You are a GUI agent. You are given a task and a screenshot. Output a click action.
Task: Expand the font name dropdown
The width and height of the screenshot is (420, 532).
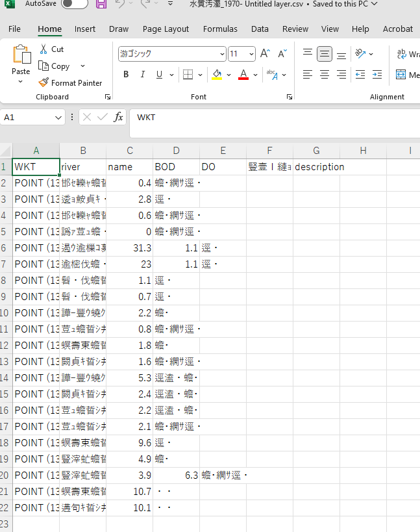point(222,54)
